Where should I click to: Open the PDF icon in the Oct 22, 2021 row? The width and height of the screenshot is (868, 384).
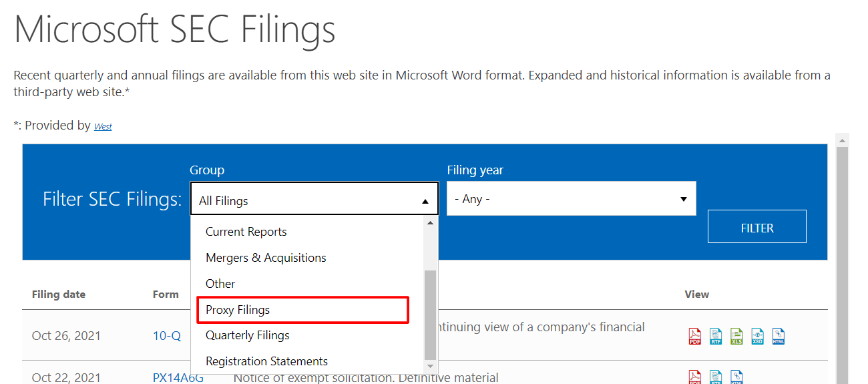point(695,377)
